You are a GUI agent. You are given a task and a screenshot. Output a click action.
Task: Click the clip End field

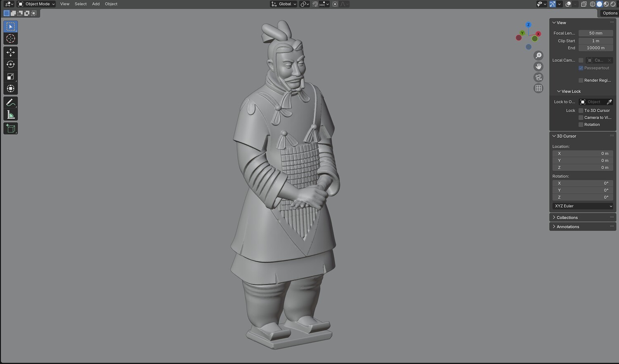pyautogui.click(x=595, y=48)
